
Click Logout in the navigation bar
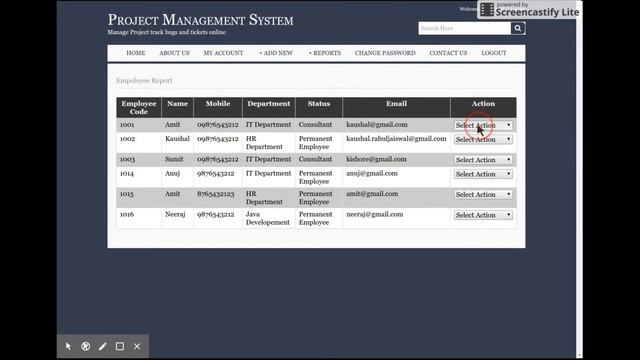click(493, 53)
